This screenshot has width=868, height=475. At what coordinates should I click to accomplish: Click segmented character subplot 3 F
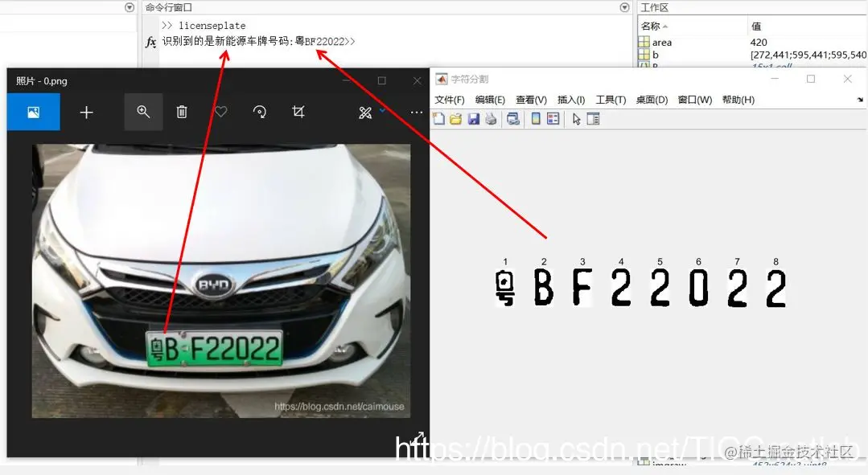582,288
